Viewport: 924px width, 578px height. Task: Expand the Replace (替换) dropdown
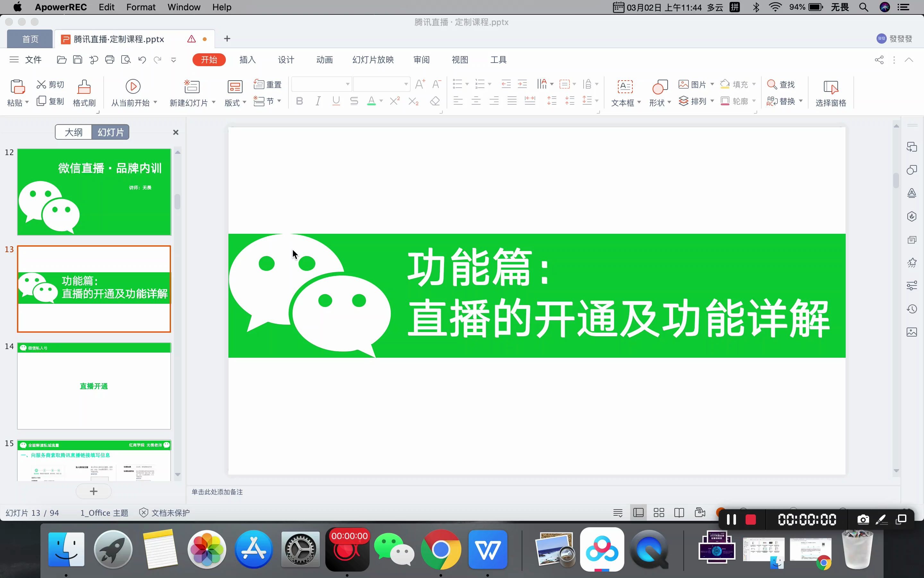[801, 101]
